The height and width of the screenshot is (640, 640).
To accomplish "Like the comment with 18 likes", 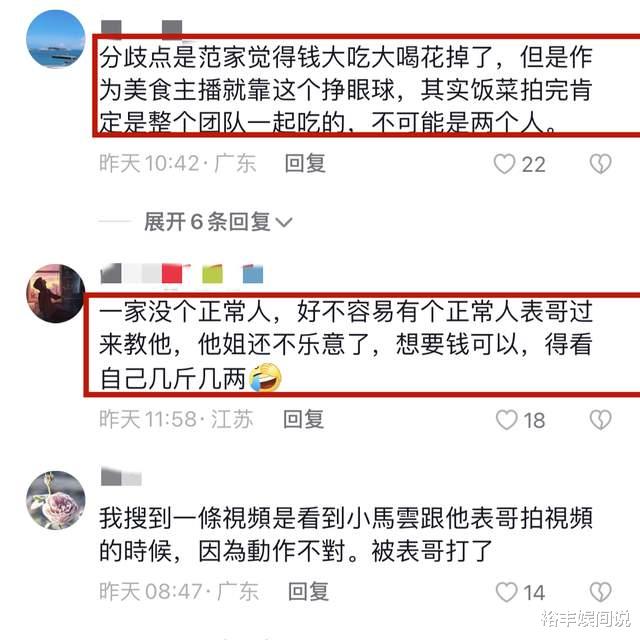I will pos(507,420).
